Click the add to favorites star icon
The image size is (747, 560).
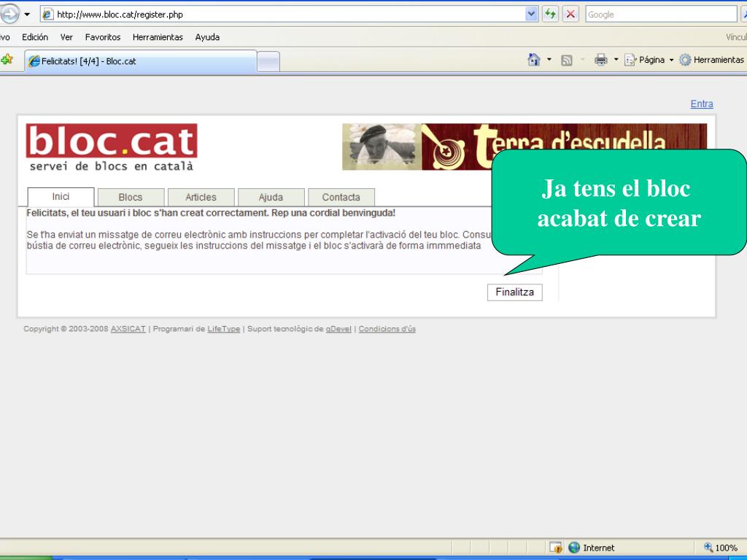[x=7, y=60]
